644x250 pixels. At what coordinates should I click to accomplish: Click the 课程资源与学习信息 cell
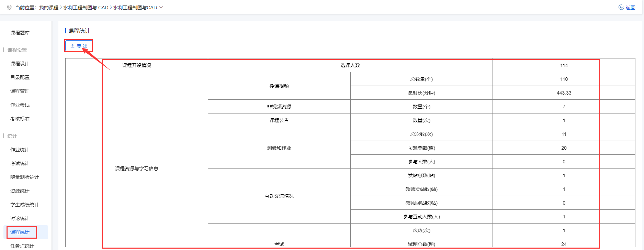point(137,169)
